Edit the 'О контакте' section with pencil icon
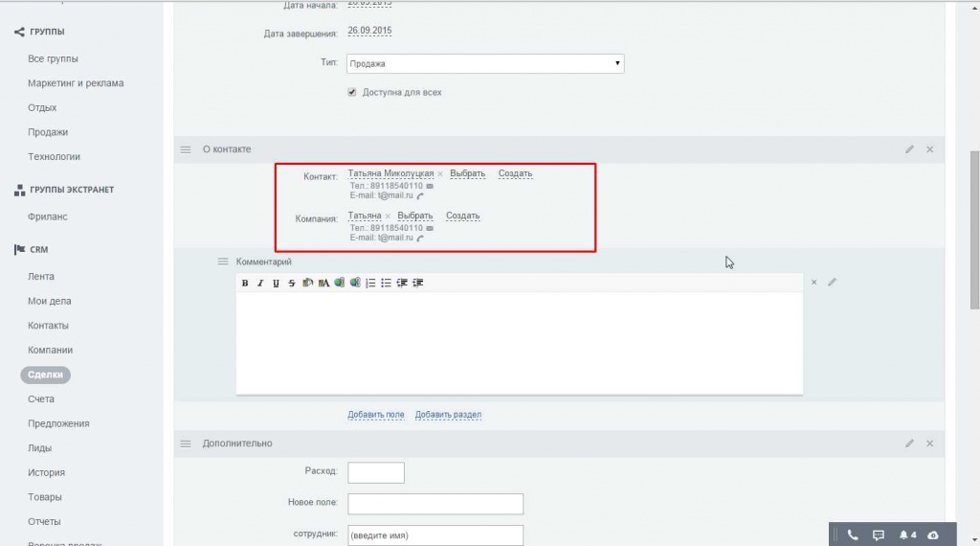The image size is (980, 546). (x=909, y=149)
